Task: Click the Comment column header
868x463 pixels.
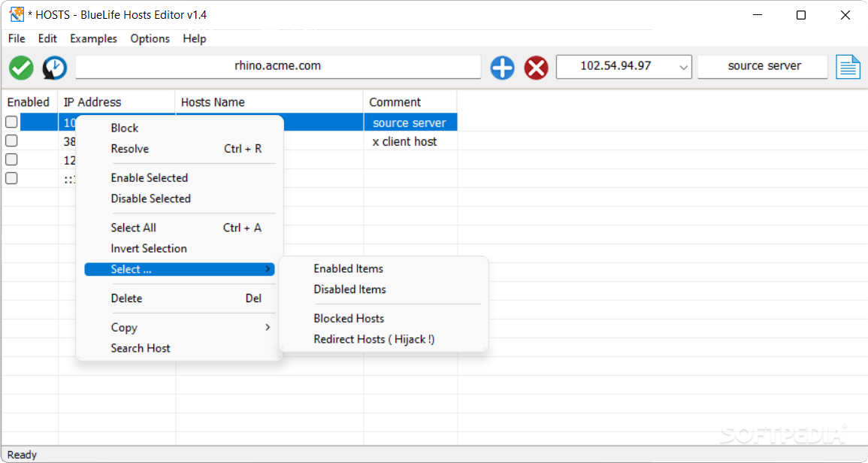Action: pos(410,102)
